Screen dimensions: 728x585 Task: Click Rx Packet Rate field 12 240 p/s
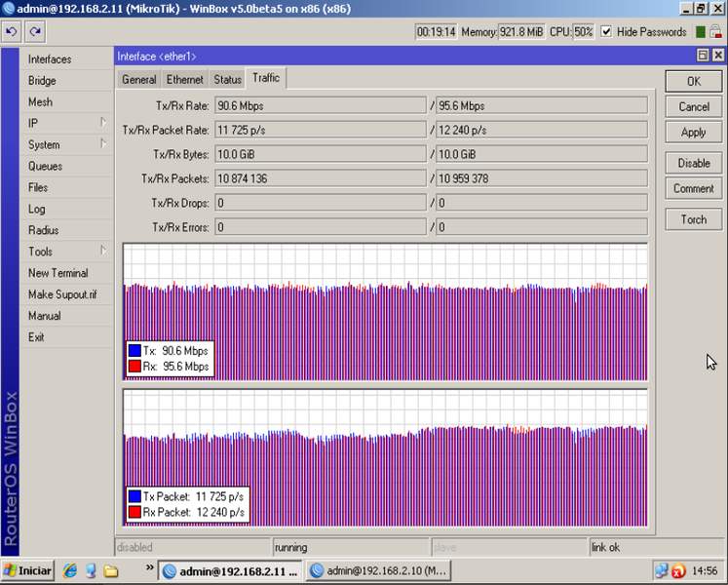[x=541, y=130]
